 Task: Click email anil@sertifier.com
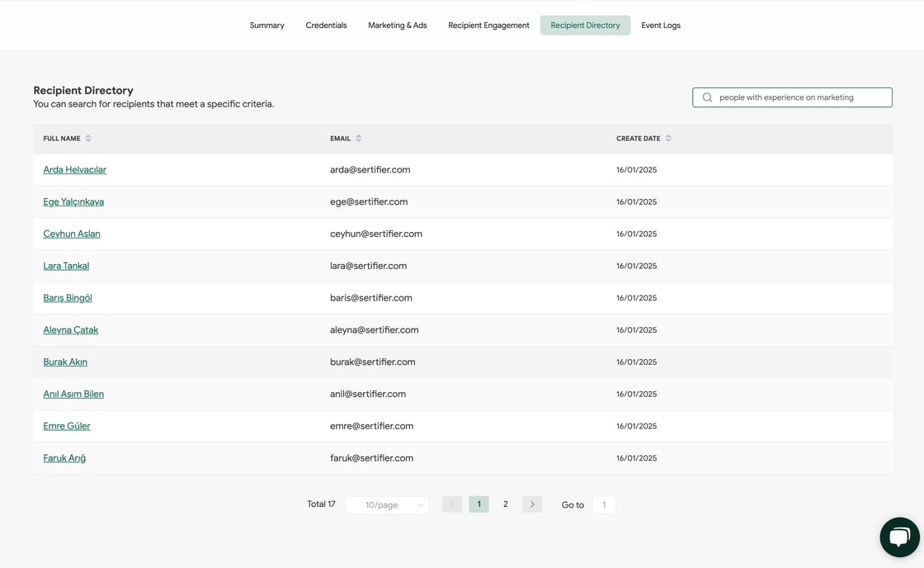368,394
